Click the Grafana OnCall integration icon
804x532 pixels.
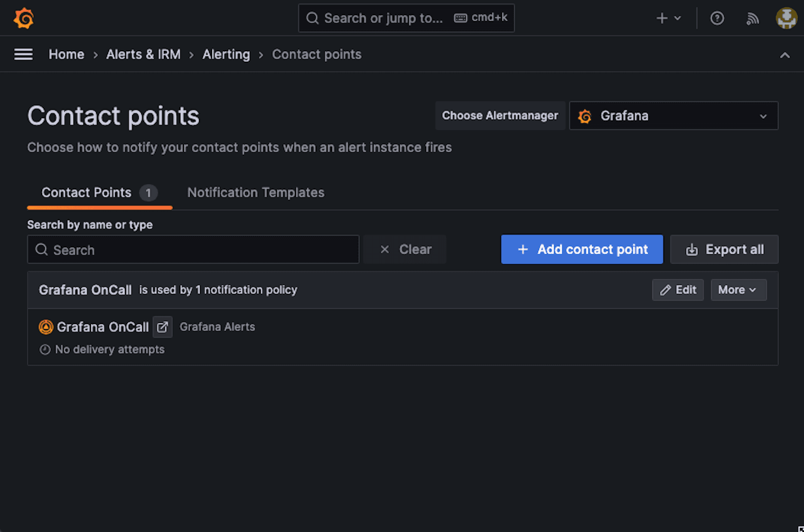pyautogui.click(x=46, y=327)
